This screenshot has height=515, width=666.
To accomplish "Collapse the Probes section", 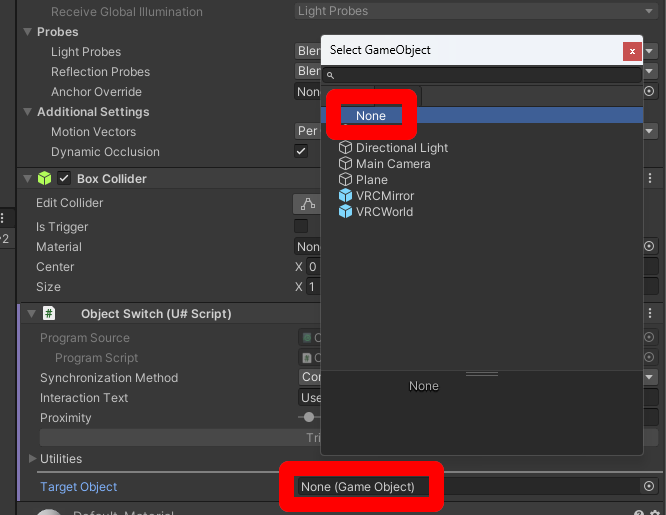I will [28, 32].
